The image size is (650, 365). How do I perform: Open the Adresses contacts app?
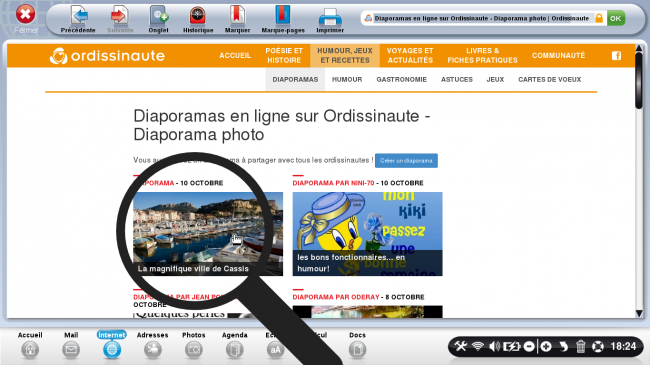[x=153, y=345]
